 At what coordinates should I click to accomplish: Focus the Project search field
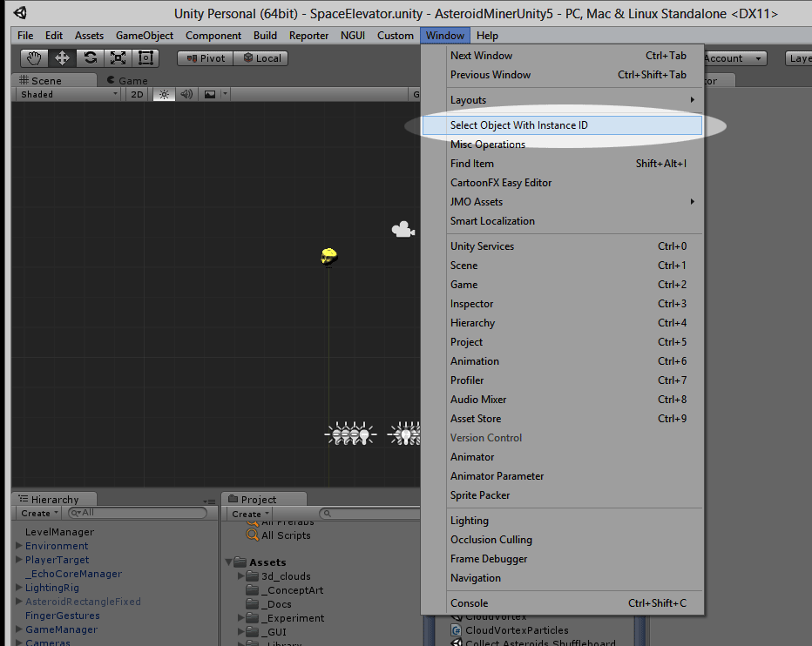pos(369,514)
